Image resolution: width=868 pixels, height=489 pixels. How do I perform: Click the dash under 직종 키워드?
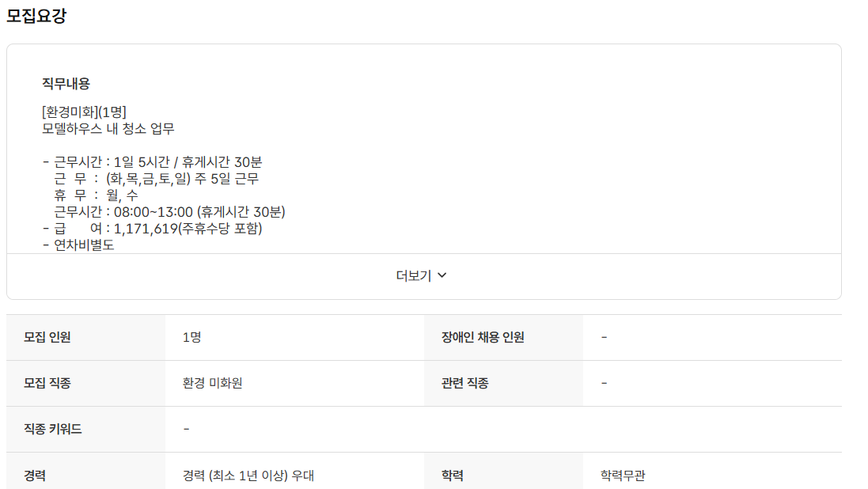(184, 429)
